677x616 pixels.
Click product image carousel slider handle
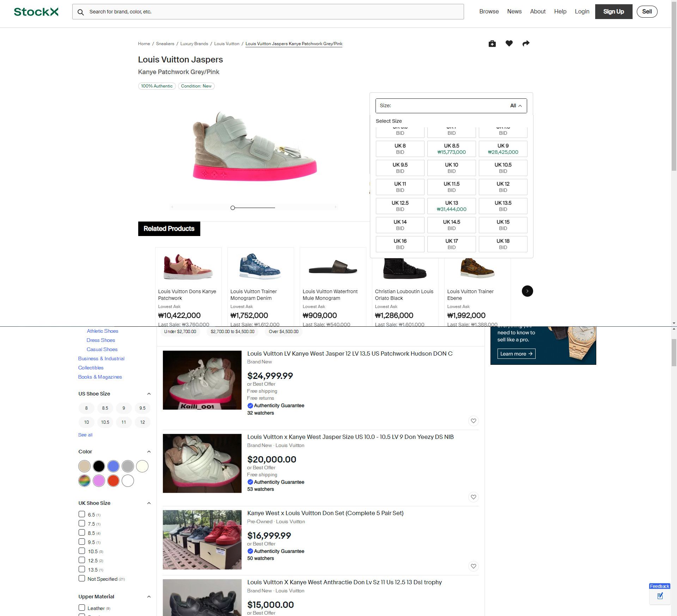pyautogui.click(x=233, y=208)
